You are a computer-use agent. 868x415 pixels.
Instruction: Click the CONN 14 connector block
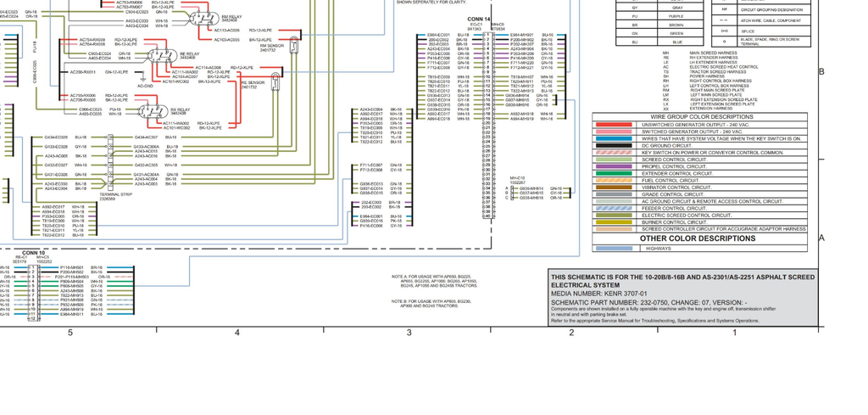point(487,127)
